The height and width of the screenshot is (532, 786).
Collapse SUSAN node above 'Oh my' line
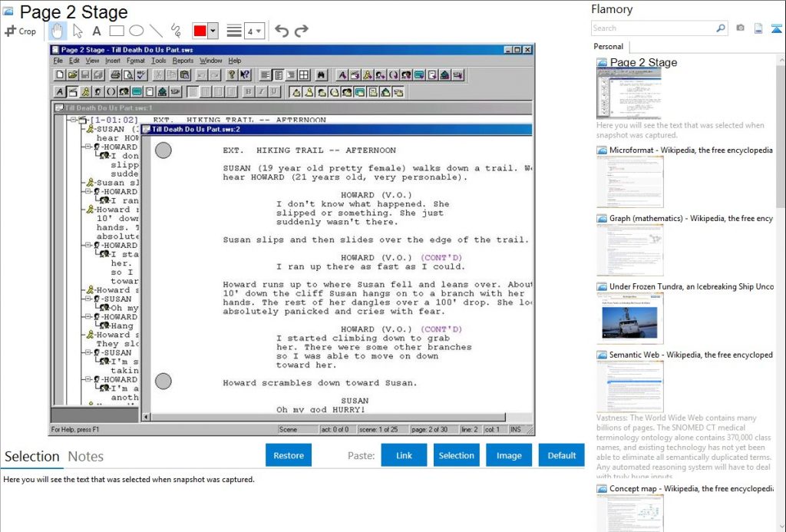point(88,299)
